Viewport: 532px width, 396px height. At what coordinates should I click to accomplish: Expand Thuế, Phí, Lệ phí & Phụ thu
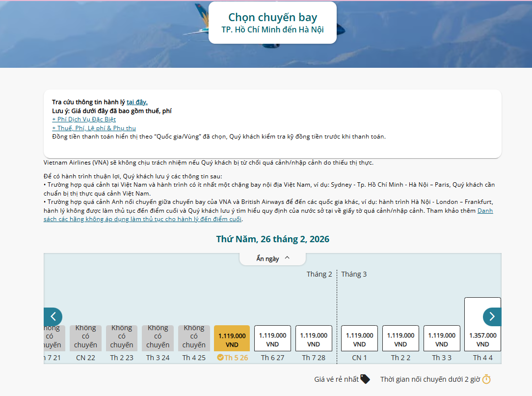point(94,128)
